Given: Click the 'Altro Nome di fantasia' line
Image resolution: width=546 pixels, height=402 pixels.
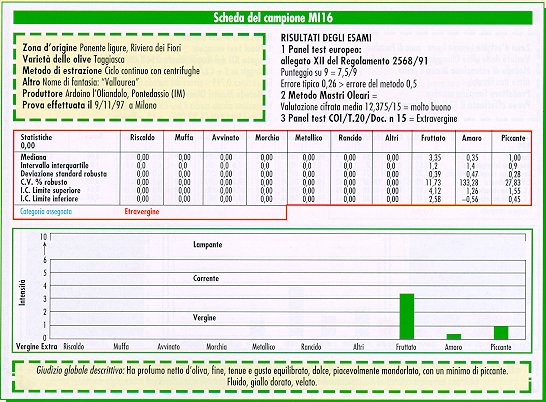Looking at the screenshot, I should 81,82.
